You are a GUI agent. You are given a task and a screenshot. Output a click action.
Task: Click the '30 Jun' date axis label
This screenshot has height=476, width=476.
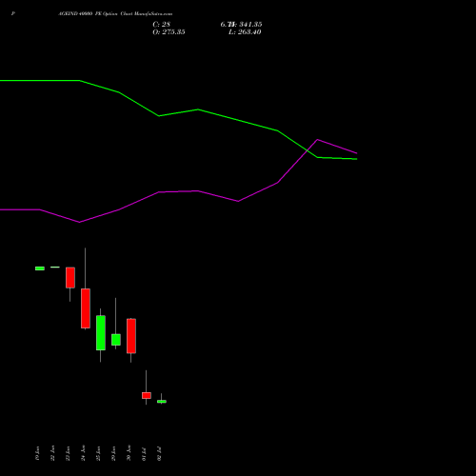129,453
